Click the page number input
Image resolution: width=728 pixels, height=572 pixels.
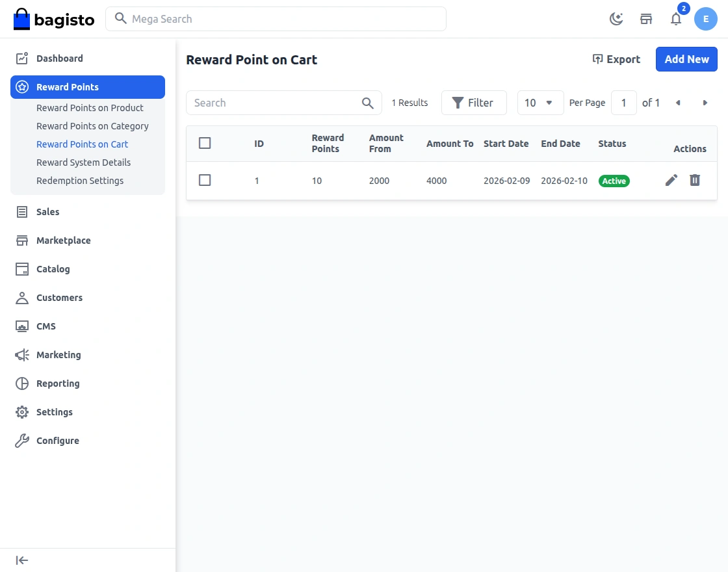click(x=623, y=103)
